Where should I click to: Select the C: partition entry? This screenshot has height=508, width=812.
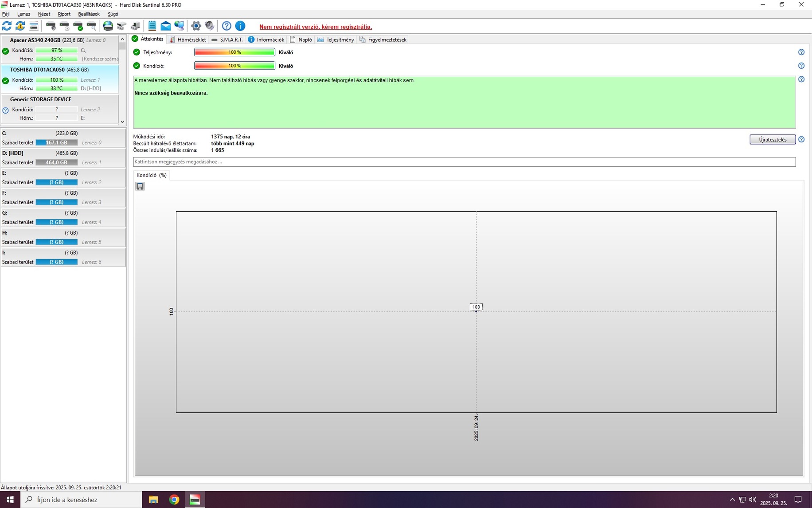click(63, 138)
